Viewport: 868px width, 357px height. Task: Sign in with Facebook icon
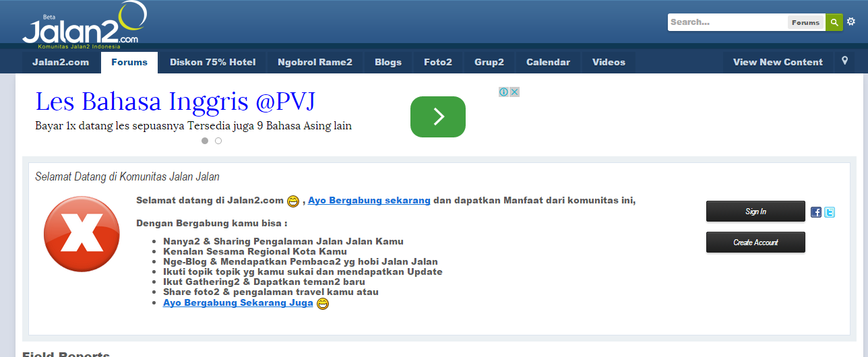[816, 212]
